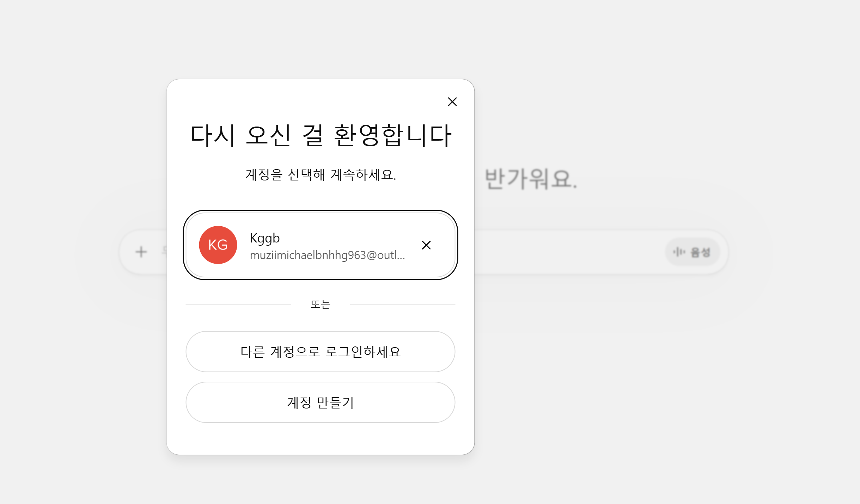Click the divider line left of 또는

(x=238, y=304)
